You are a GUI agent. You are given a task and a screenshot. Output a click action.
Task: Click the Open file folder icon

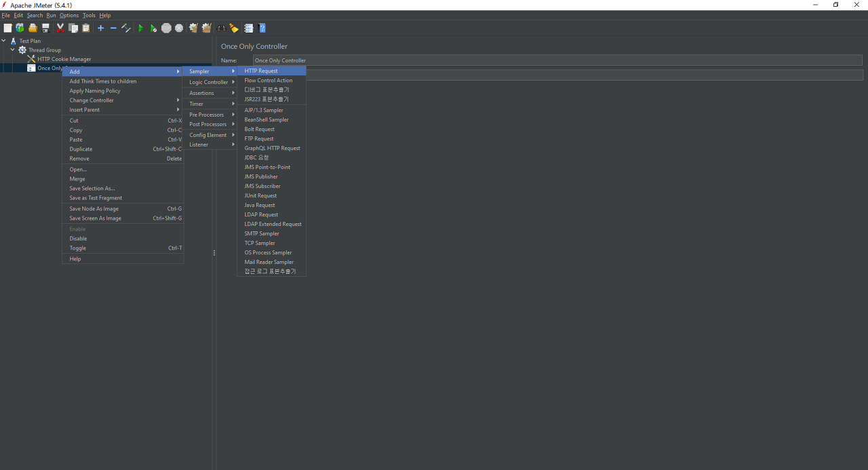pyautogui.click(x=33, y=28)
